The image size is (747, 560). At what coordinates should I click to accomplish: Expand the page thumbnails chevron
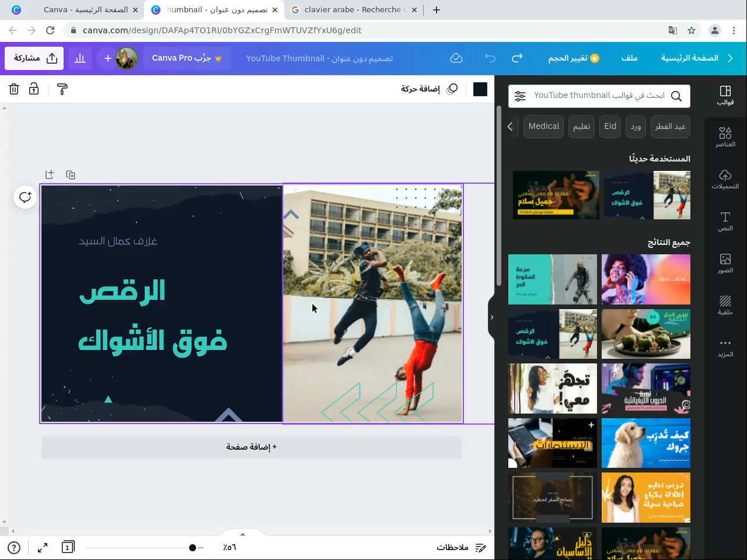[x=243, y=534]
